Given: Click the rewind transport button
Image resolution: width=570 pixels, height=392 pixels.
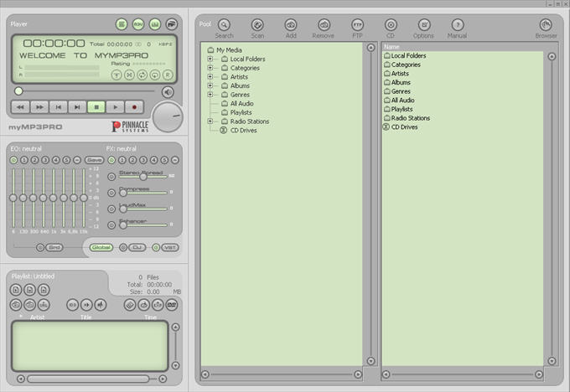Looking at the screenshot, I should 20,107.
